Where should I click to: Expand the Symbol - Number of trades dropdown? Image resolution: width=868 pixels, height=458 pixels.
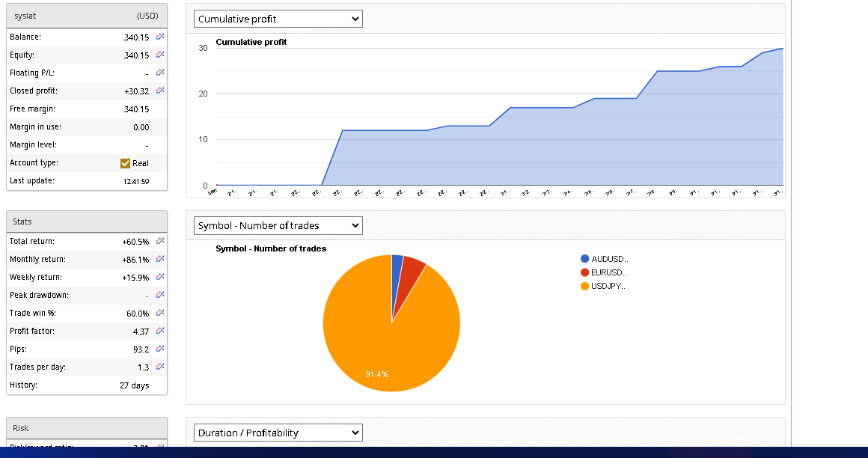278,225
